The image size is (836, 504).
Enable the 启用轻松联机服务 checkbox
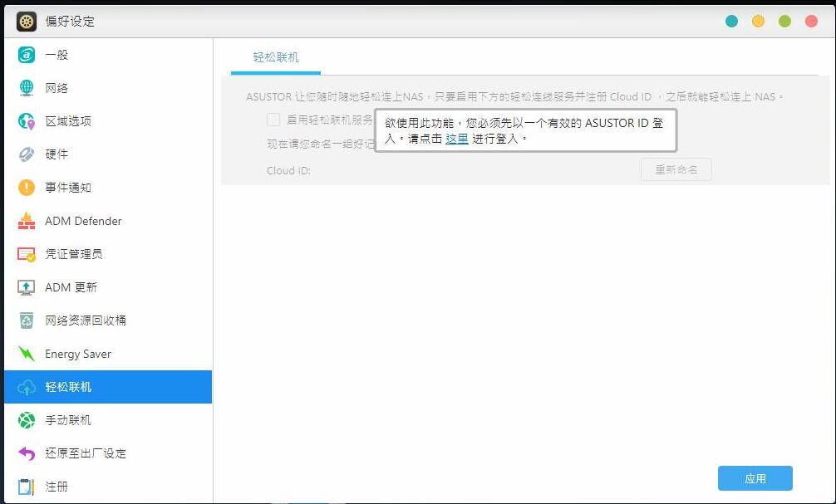click(273, 119)
